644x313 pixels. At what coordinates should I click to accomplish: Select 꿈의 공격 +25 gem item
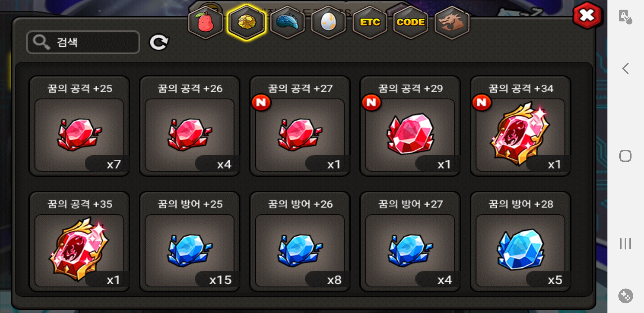click(x=79, y=126)
